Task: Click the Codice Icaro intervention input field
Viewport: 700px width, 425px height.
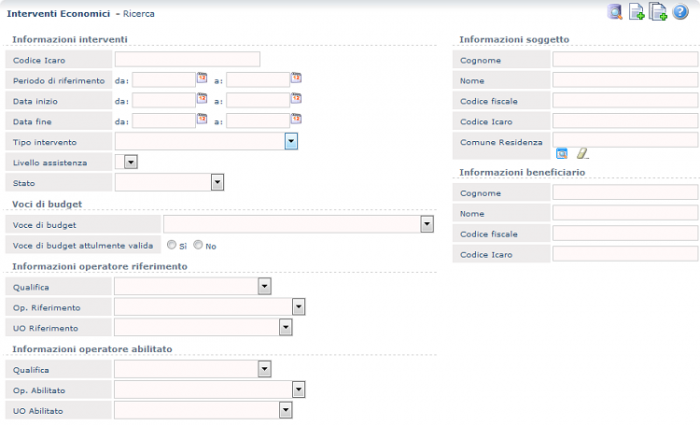Action: click(187, 60)
